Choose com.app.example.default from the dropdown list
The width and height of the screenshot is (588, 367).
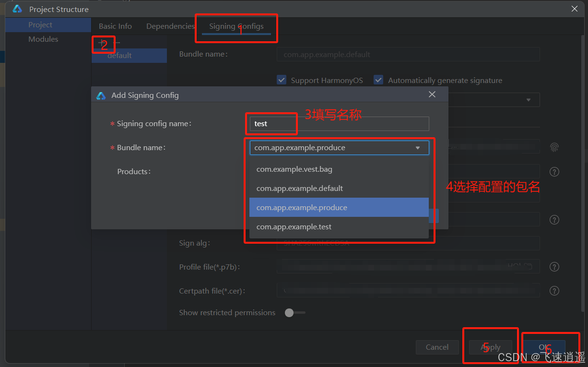[339, 188]
